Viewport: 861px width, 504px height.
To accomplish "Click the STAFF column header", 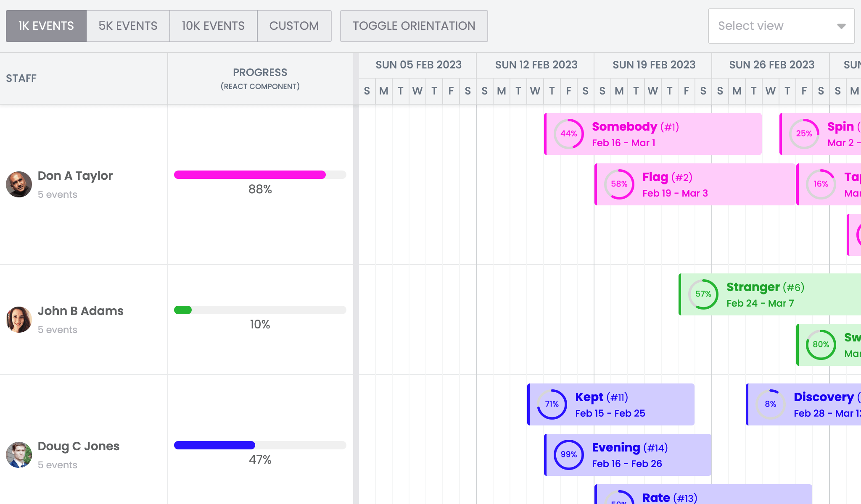I will [x=84, y=79].
